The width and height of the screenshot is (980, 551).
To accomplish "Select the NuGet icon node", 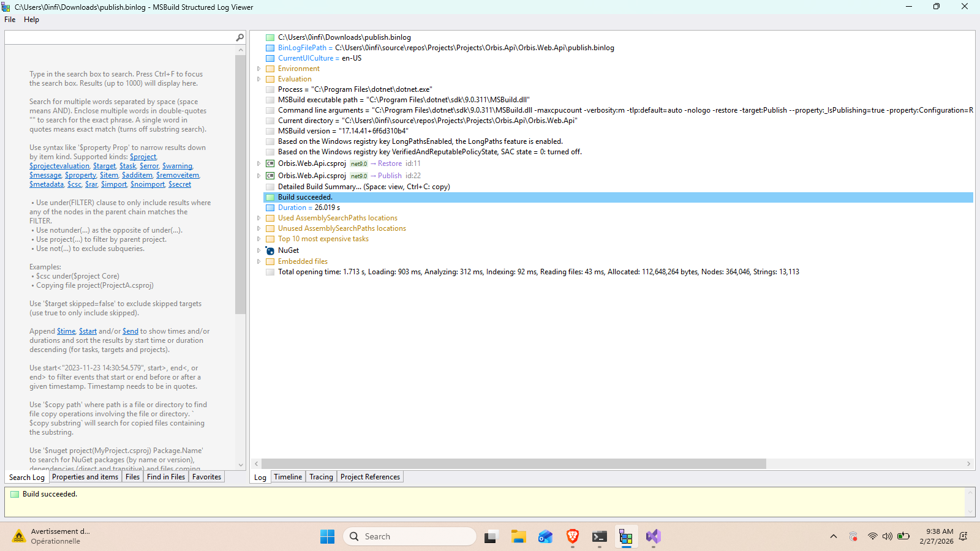I will point(269,250).
